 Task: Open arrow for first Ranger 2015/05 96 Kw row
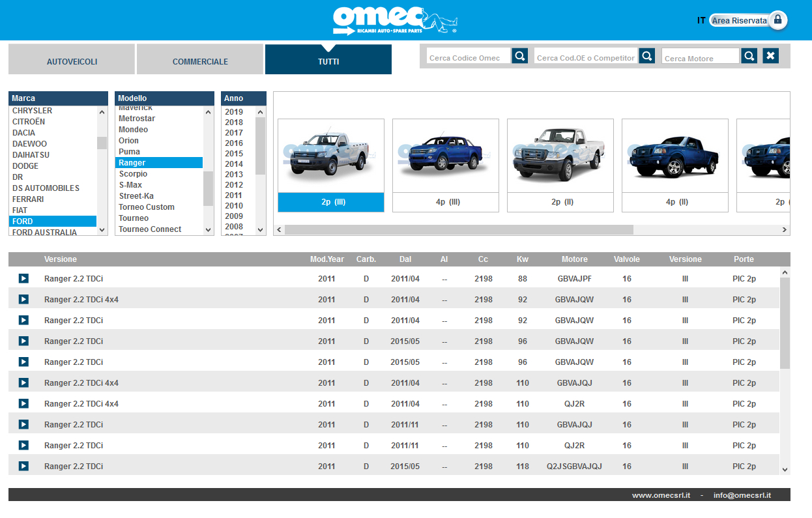pyautogui.click(x=23, y=341)
